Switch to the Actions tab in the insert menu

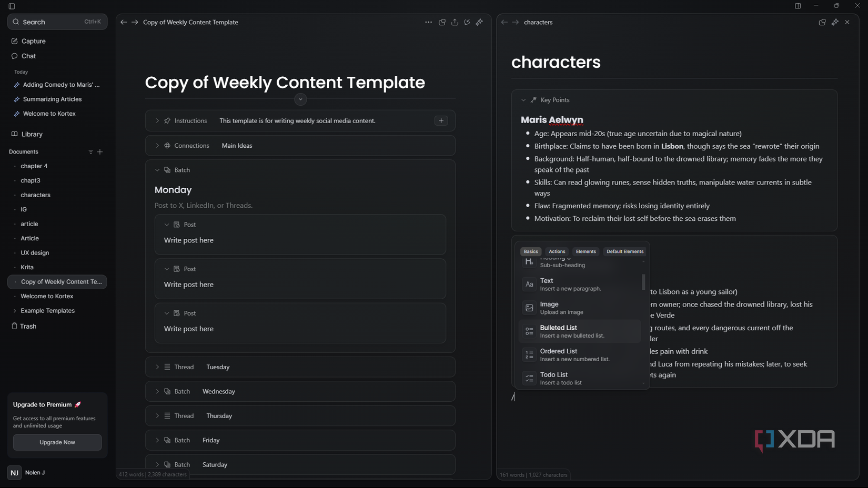tap(557, 251)
